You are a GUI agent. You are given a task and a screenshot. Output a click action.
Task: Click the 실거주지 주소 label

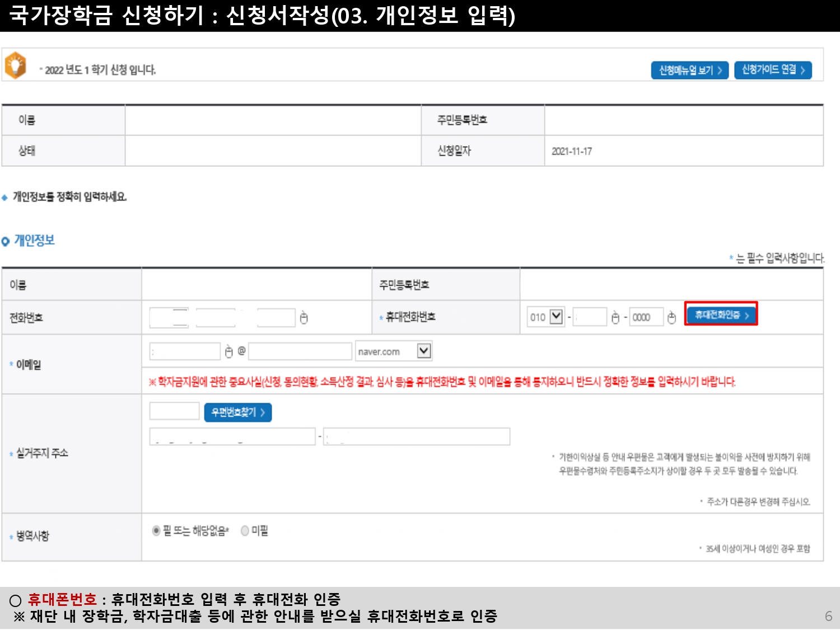[x=42, y=453]
